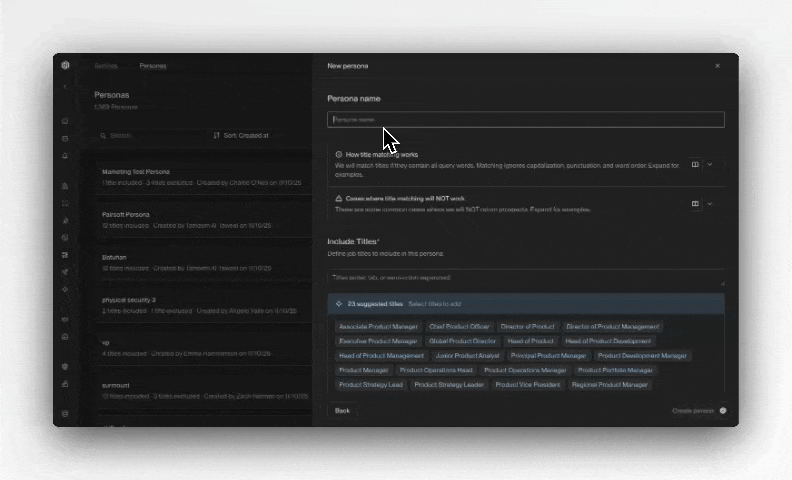Add Junior Product Analyst suggested title
792x480 pixels.
click(467, 356)
